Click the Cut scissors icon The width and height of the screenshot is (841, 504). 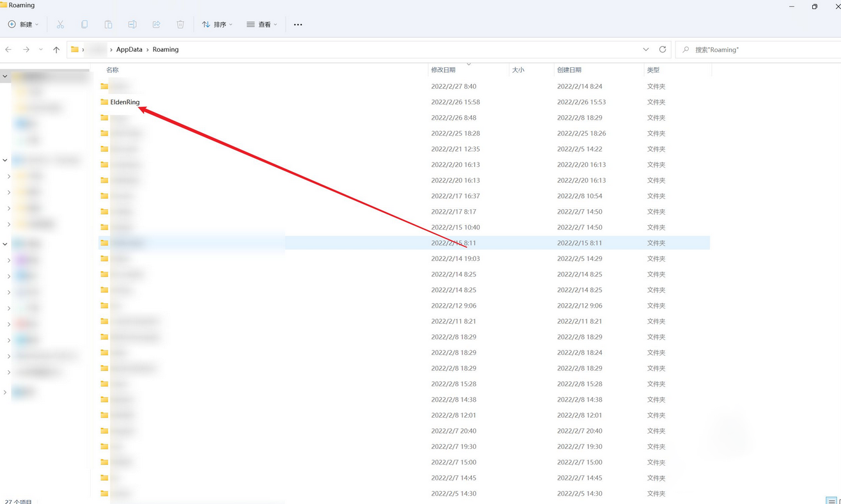click(x=60, y=24)
